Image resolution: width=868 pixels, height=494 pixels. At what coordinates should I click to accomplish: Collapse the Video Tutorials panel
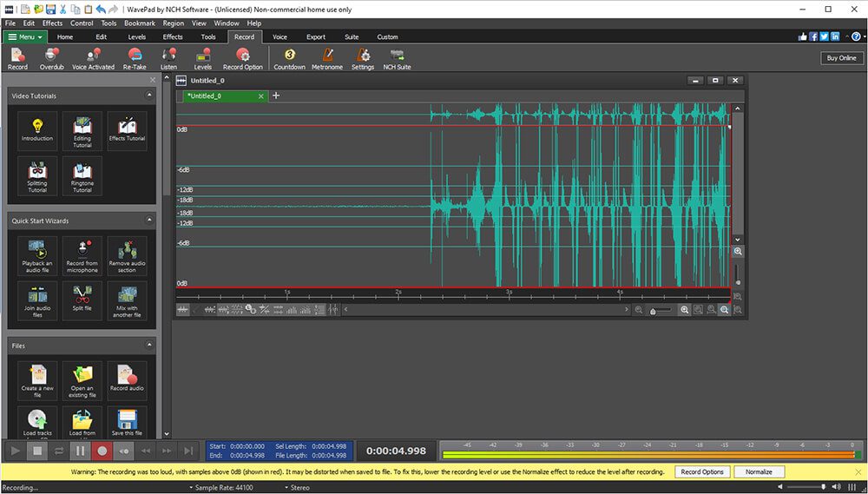[149, 96]
